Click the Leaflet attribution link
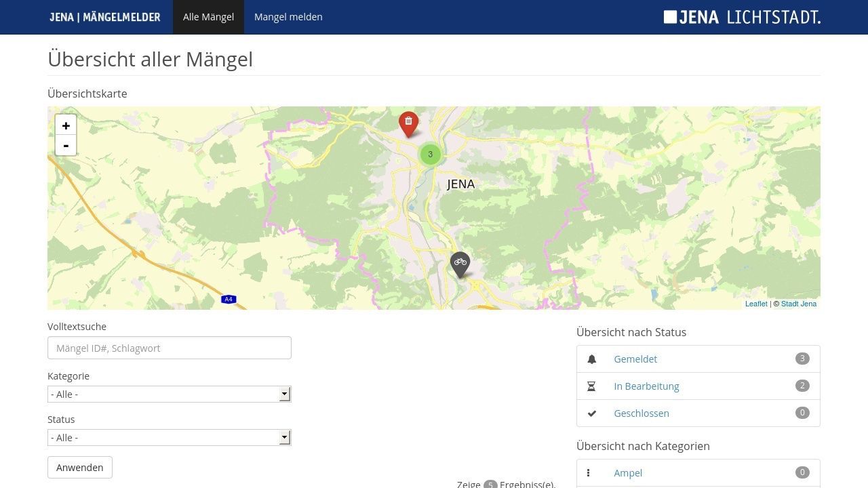The width and height of the screenshot is (868, 488). tap(755, 304)
